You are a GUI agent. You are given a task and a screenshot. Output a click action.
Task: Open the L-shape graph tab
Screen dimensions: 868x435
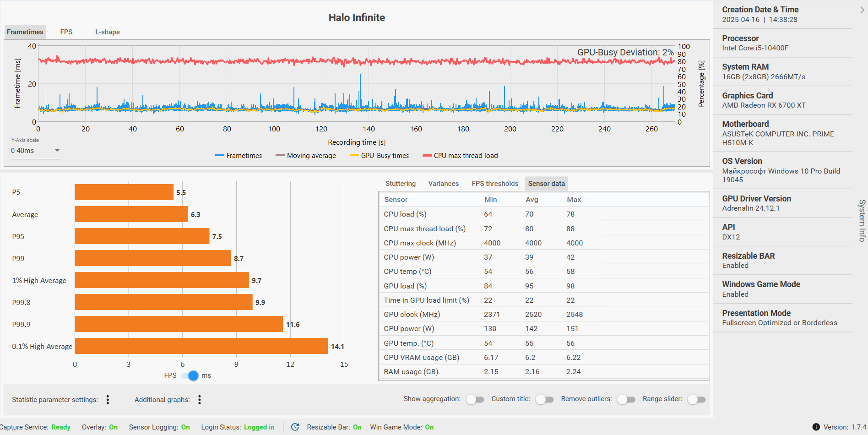(108, 32)
